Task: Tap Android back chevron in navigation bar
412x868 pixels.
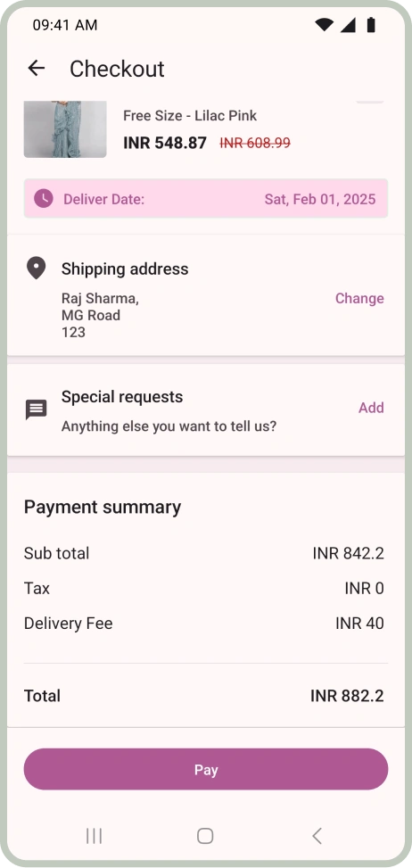Action: 317,836
